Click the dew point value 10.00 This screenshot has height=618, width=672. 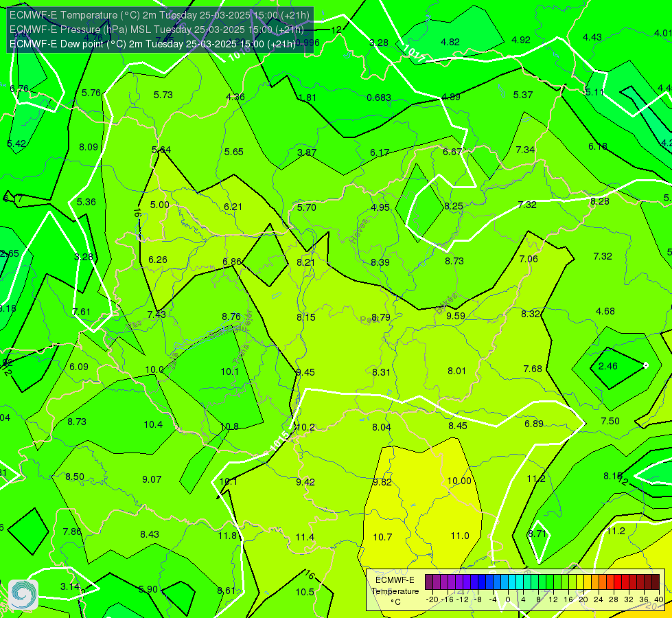pos(459,481)
